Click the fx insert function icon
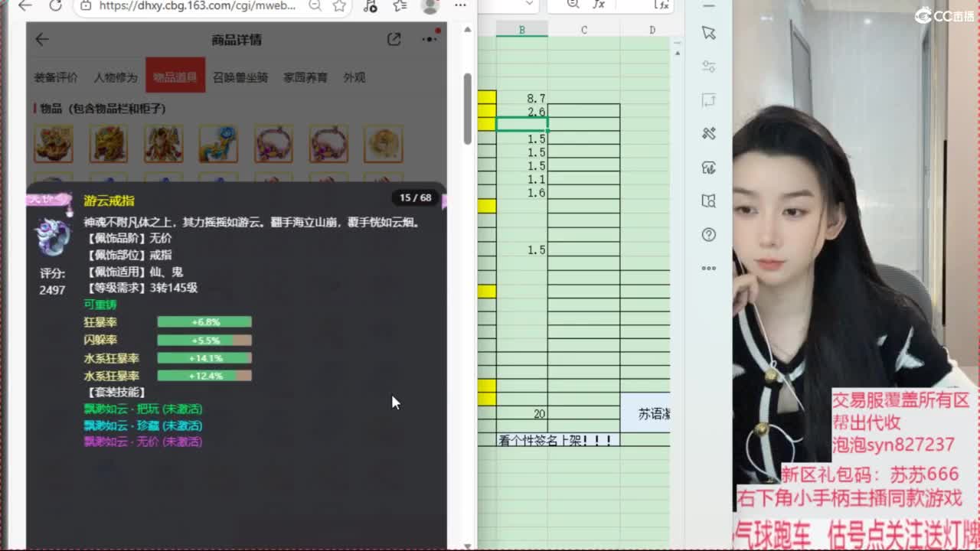980x551 pixels. 599,5
